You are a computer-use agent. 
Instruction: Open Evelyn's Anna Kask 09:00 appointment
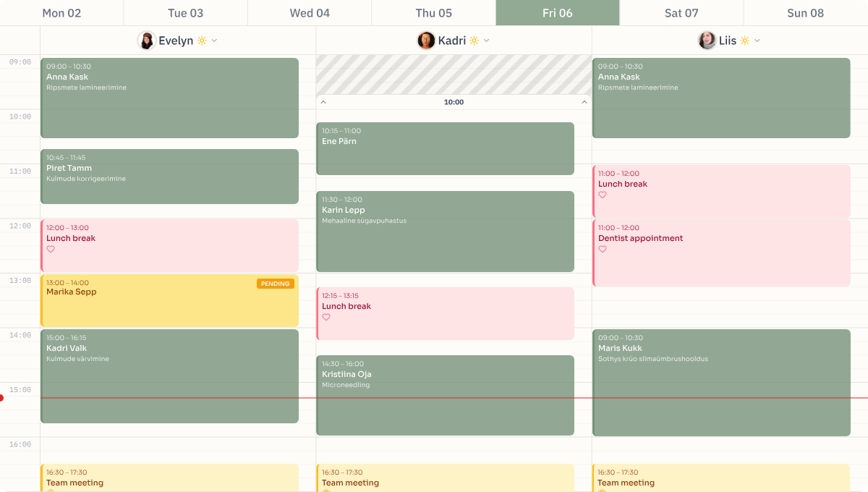[169, 98]
